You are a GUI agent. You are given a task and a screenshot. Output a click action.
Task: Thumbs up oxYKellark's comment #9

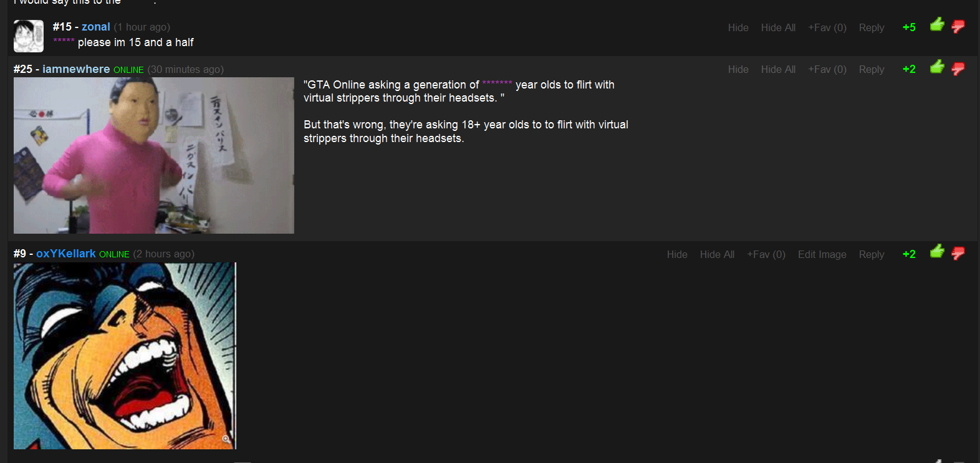[937, 252]
